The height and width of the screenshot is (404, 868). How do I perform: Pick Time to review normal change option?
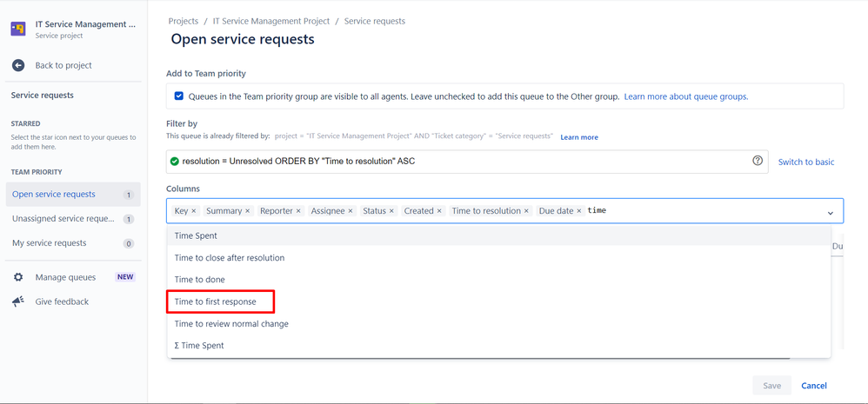tap(498, 324)
